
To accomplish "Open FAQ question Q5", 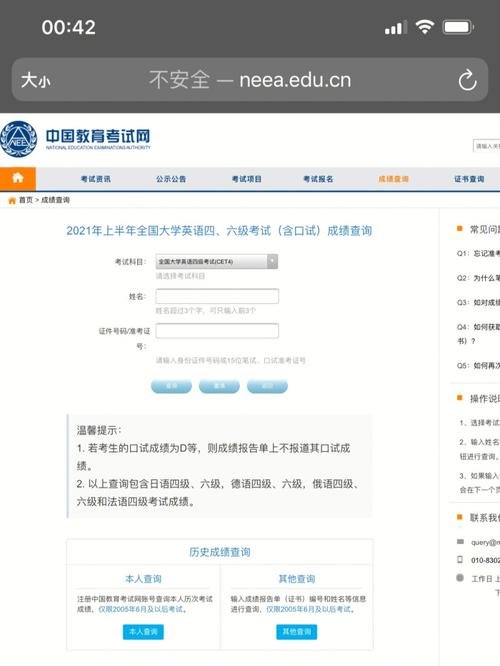I will tap(478, 365).
